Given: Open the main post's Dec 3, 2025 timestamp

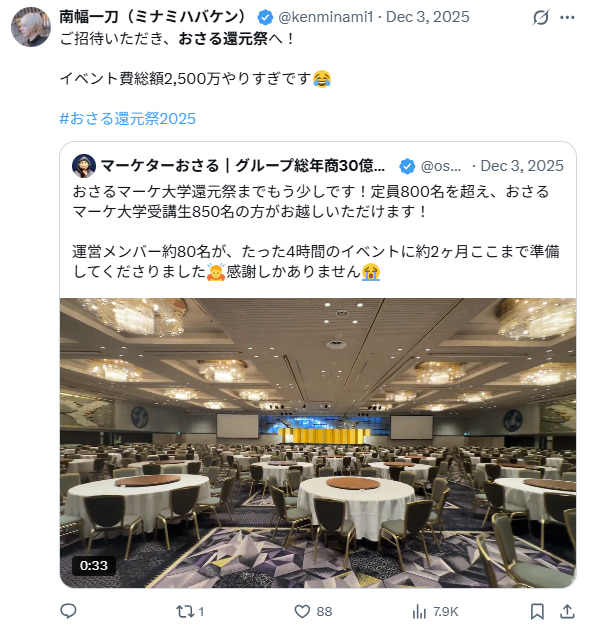Looking at the screenshot, I should click(428, 17).
